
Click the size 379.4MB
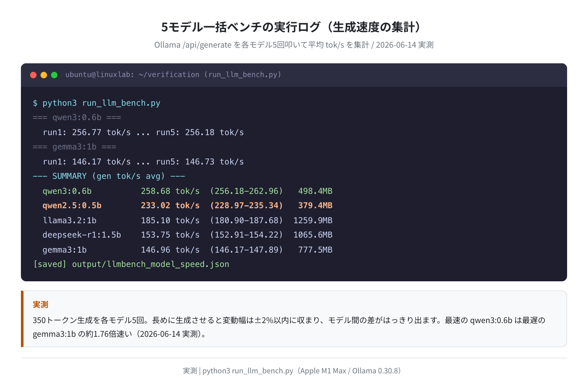(315, 206)
